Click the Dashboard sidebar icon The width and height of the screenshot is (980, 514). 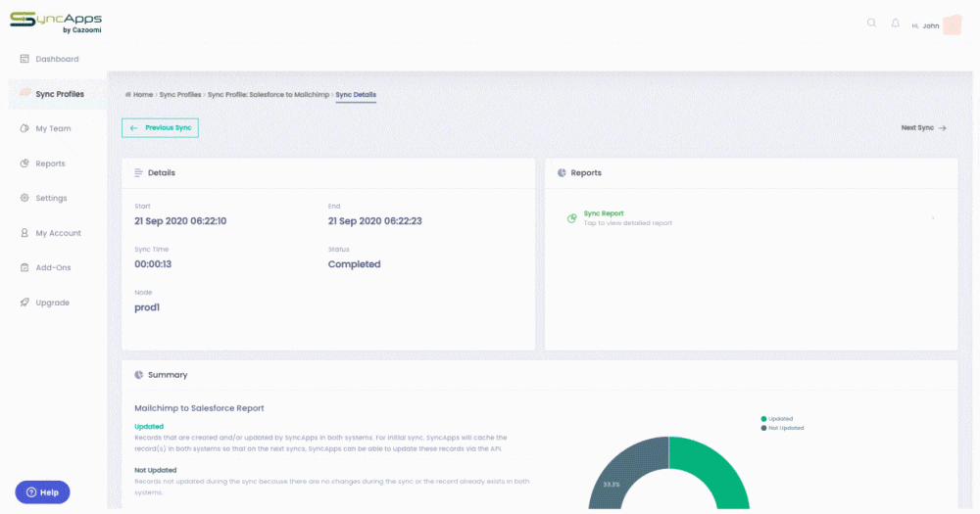click(24, 59)
